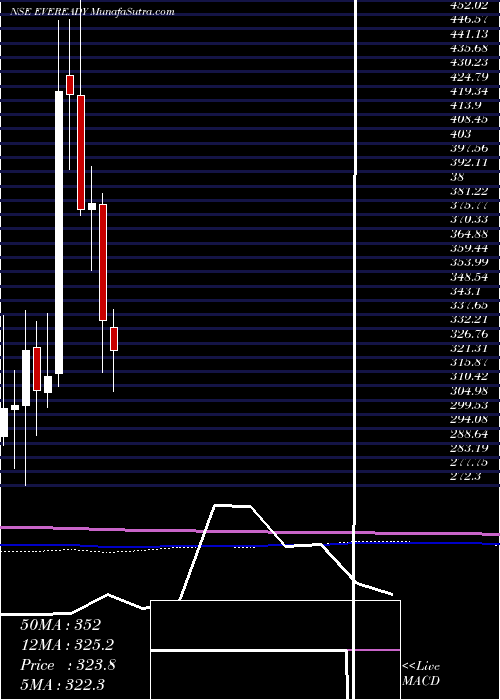This screenshot has height=700, width=500.
Task: Click the 392.11 price axis label
Action: (x=471, y=162)
